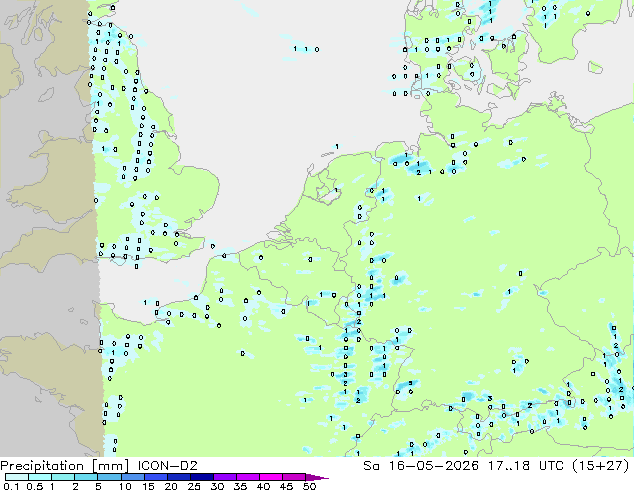
Task: Click the 10–15 mm legend swatch
Action: click(132, 477)
